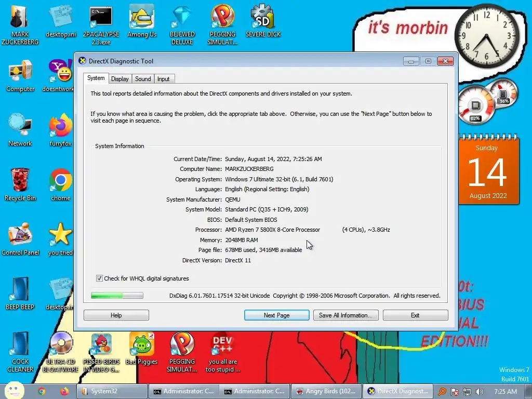Select the 2PACALYPSE 2.3.exe icon
Screen dimensions: 532x399
[101, 25]
